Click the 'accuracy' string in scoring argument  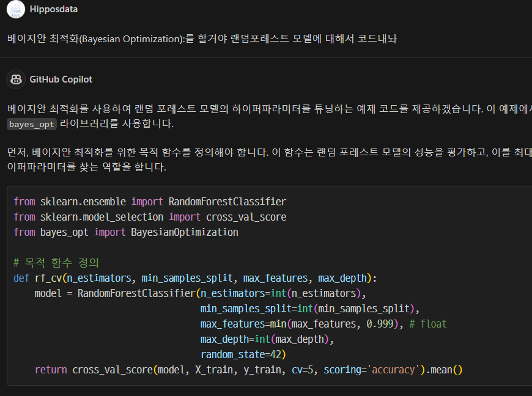tap(393, 370)
